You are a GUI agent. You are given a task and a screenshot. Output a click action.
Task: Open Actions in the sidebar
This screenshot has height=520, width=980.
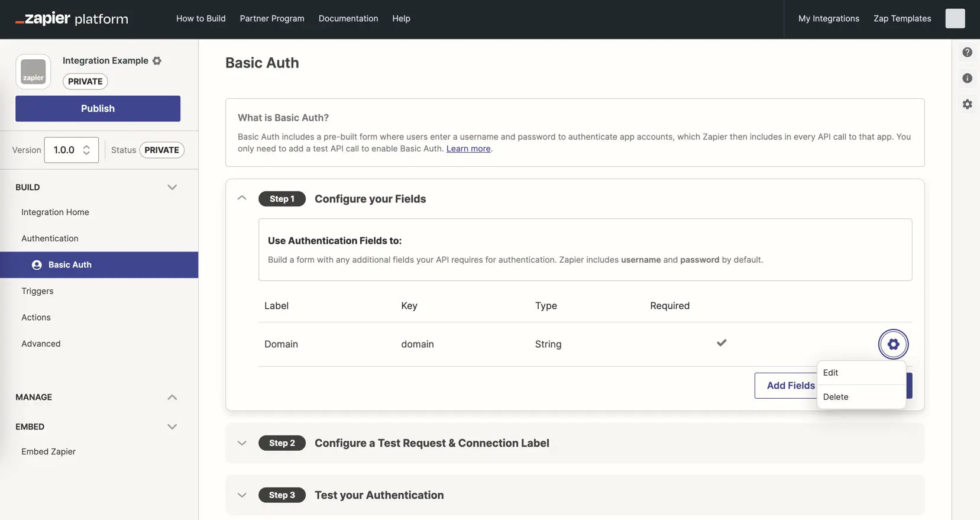(36, 317)
